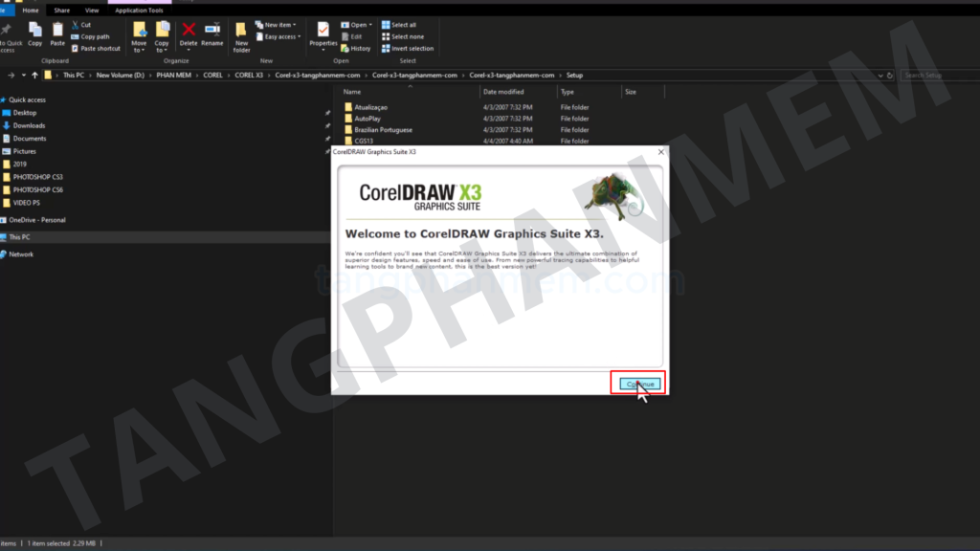Click Continue in the CorelDRAW installer
Image resolution: width=980 pixels, height=551 pixels.
[637, 384]
